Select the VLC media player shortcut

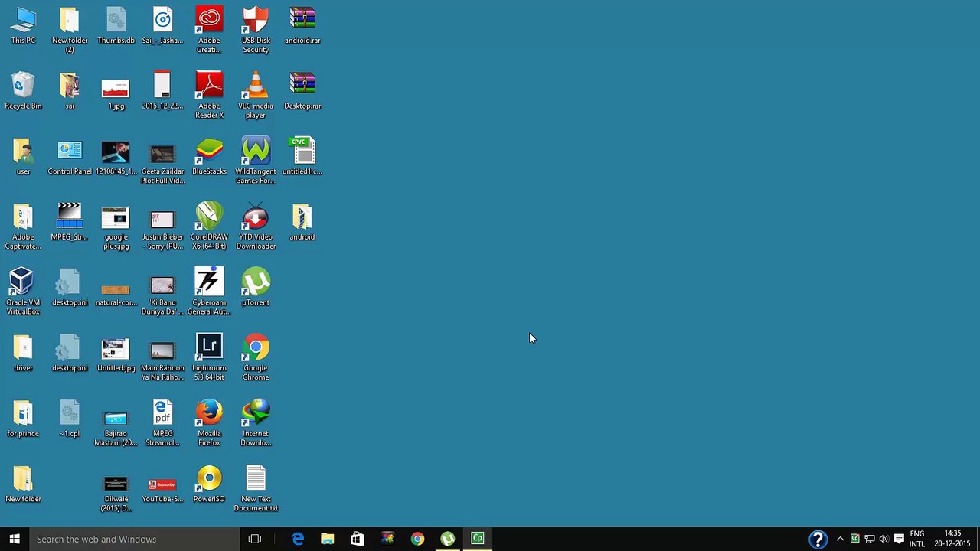[x=256, y=96]
